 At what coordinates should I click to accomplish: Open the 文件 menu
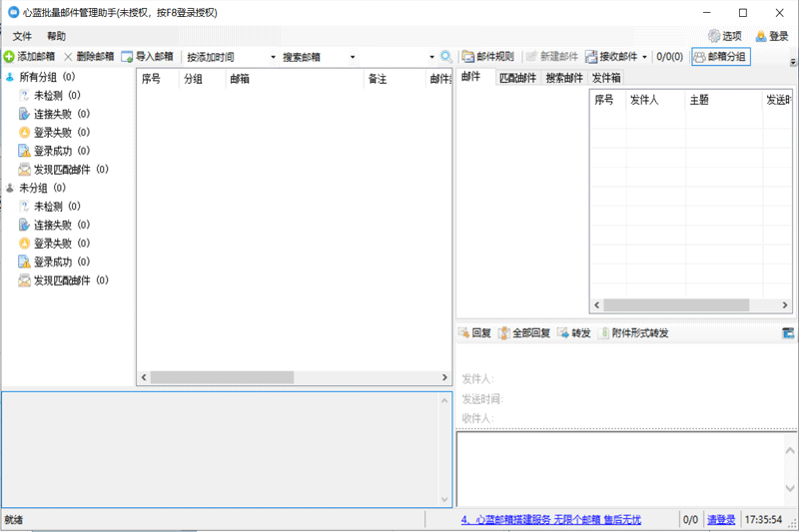pos(22,36)
